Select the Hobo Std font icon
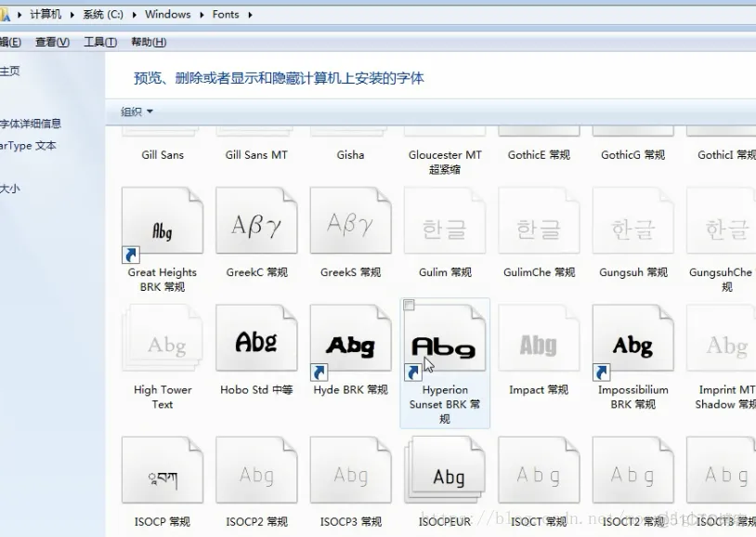756x537 pixels. 256,338
